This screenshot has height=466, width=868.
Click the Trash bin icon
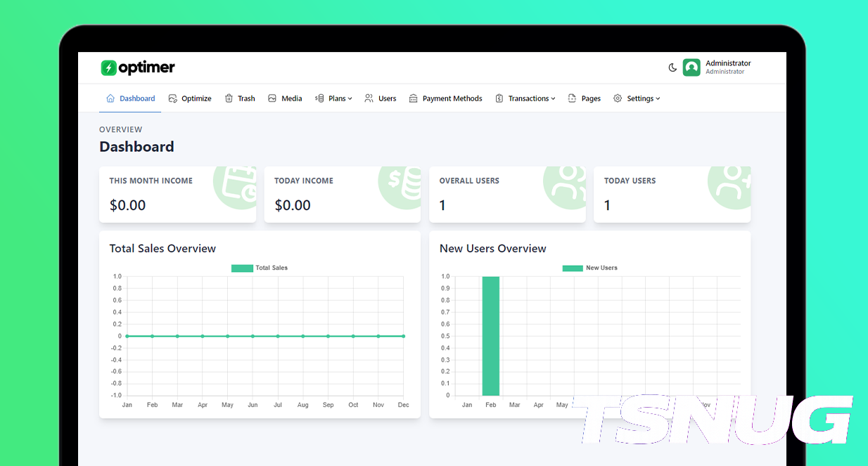(x=229, y=98)
